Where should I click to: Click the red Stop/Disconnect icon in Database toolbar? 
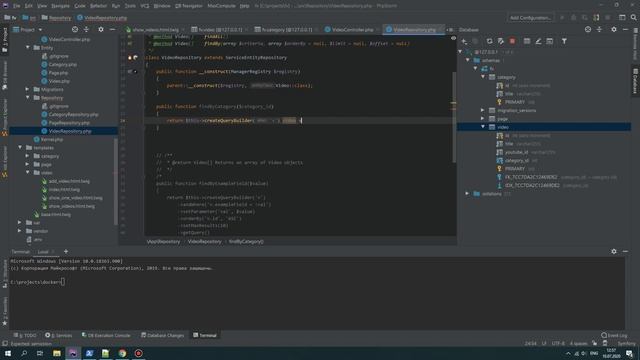click(x=512, y=41)
